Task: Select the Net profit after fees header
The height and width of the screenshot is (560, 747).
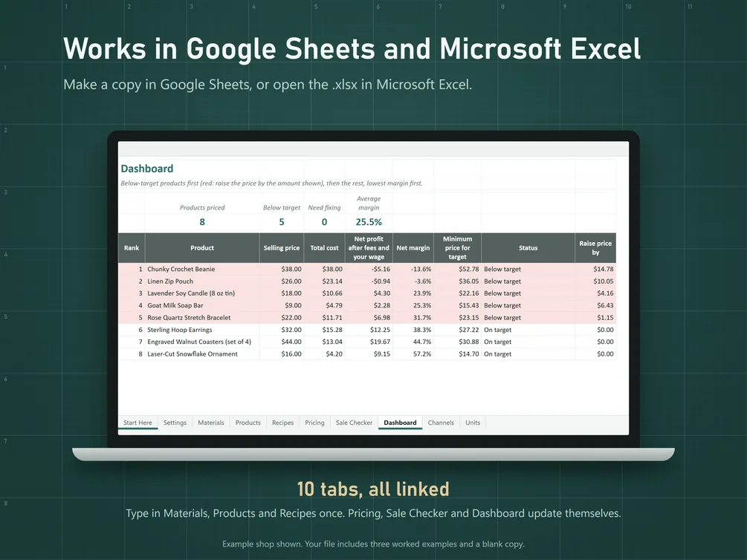Action: [x=369, y=247]
